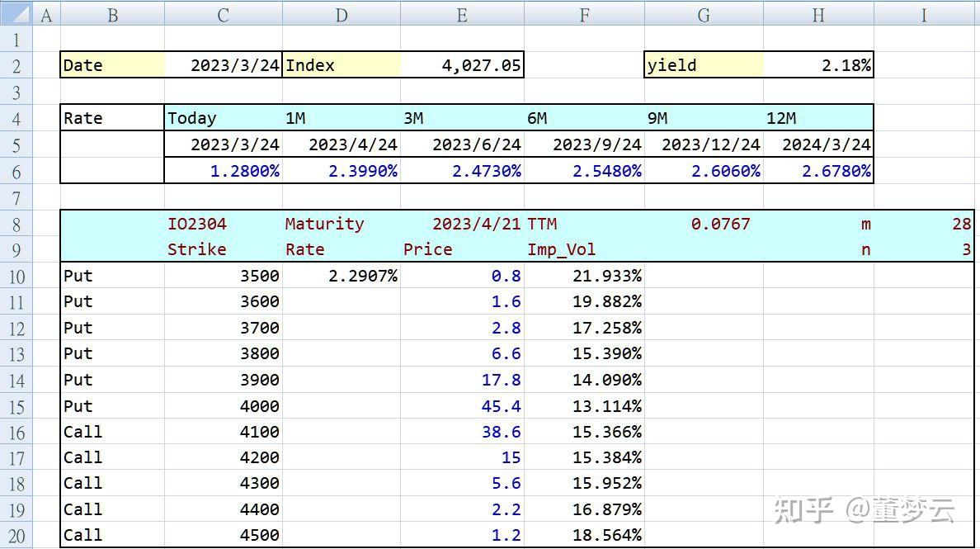
Task: Select row 15 header
Action: tap(16, 406)
